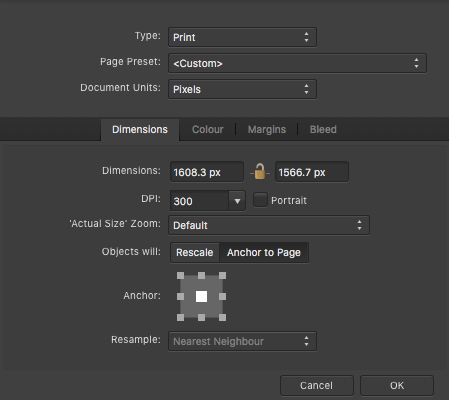Screen dimensions: 449x400
Task: Open the Page Preset dropdown
Action: coord(297,63)
